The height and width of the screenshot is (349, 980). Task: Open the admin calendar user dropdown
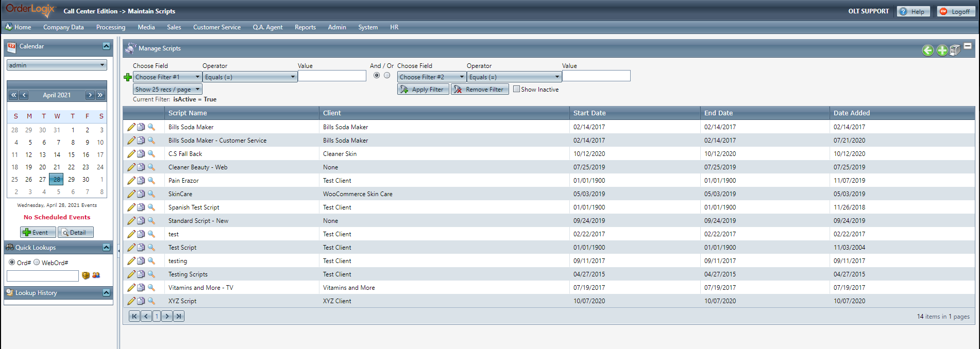tap(57, 65)
